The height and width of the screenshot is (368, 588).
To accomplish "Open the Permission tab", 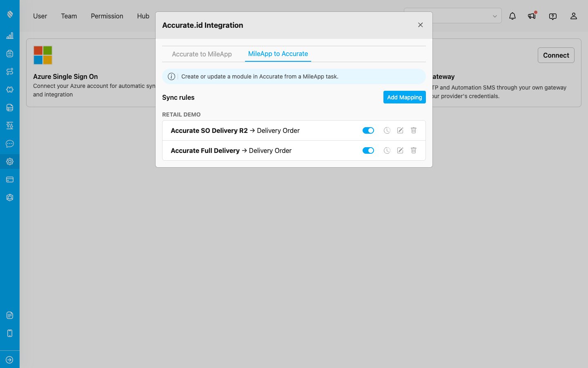I will click(107, 16).
